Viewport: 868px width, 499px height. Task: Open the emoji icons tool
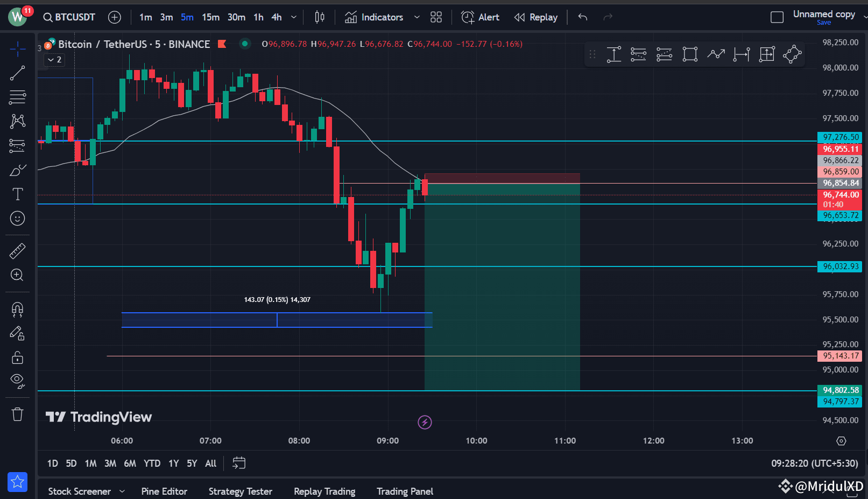(17, 218)
